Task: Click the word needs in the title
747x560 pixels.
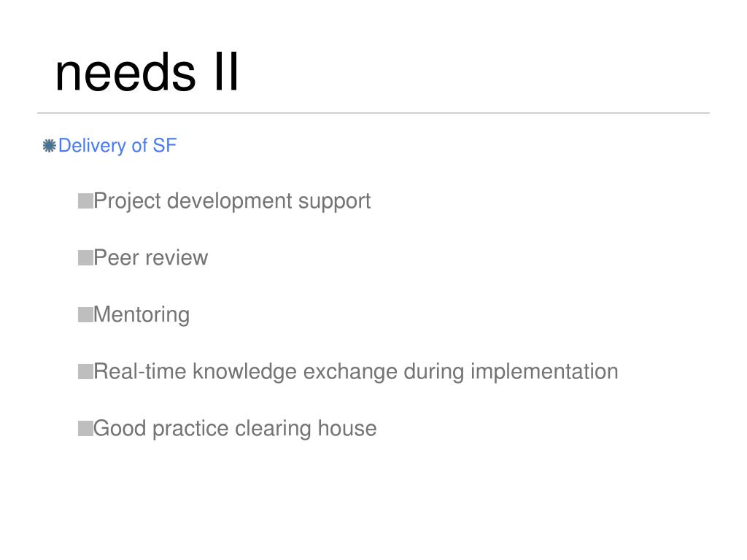Action: coord(125,72)
